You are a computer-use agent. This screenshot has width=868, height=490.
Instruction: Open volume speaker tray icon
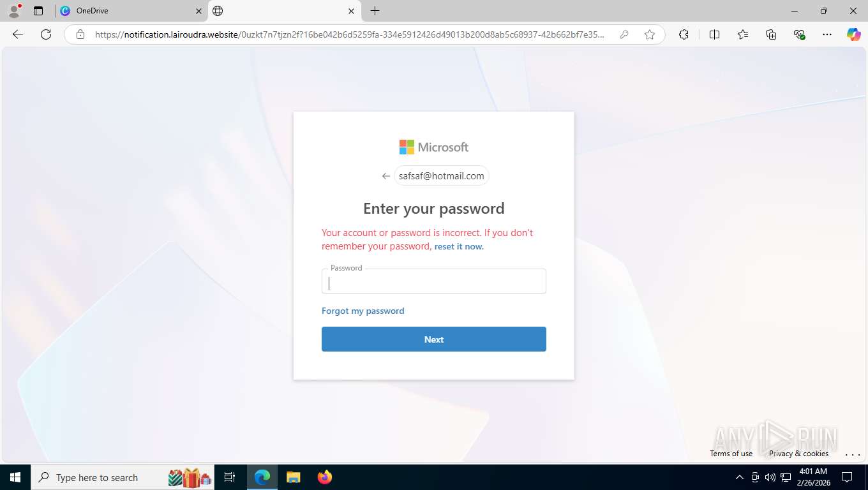pyautogui.click(x=770, y=477)
